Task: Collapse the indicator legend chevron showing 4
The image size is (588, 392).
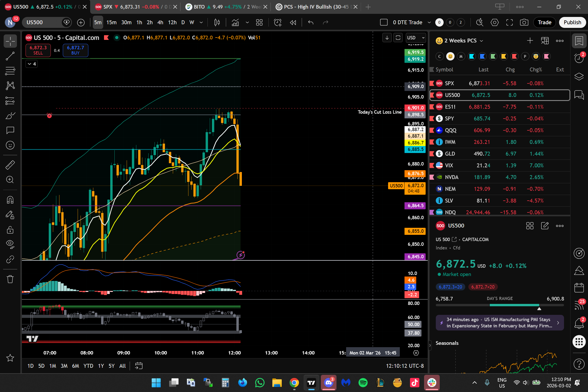Action: coord(32,64)
